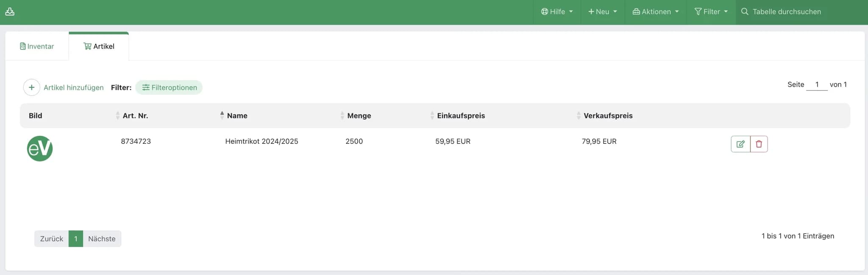Image resolution: width=868 pixels, height=275 pixels.
Task: Sort table by Verkaufspreis column
Action: 608,115
